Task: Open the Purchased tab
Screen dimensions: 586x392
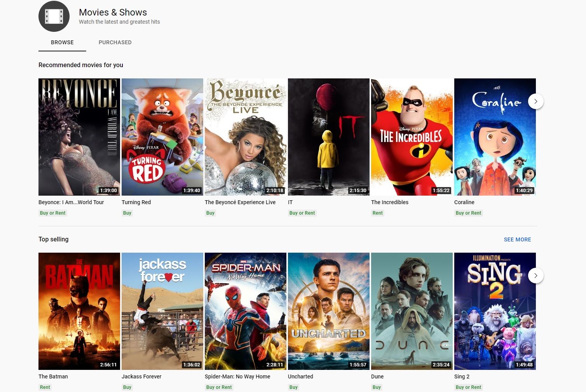Action: click(115, 42)
